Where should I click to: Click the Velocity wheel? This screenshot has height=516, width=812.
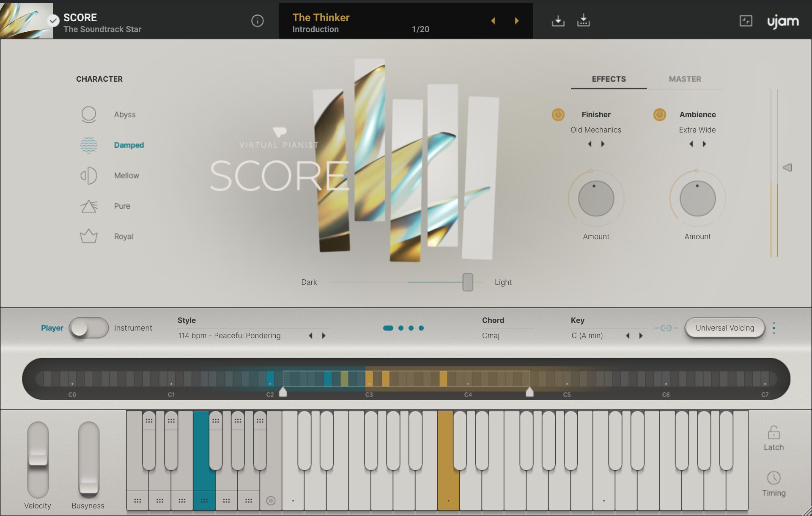pos(38,460)
